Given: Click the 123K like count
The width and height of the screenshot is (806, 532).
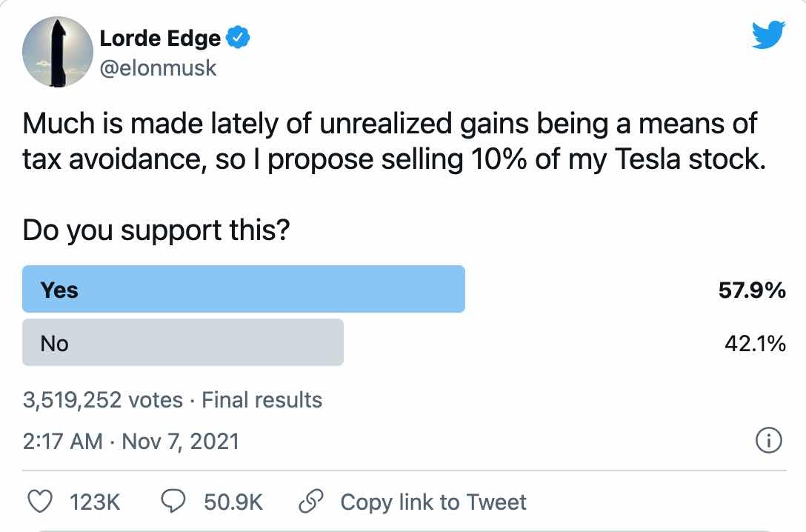Looking at the screenshot, I should (96, 502).
